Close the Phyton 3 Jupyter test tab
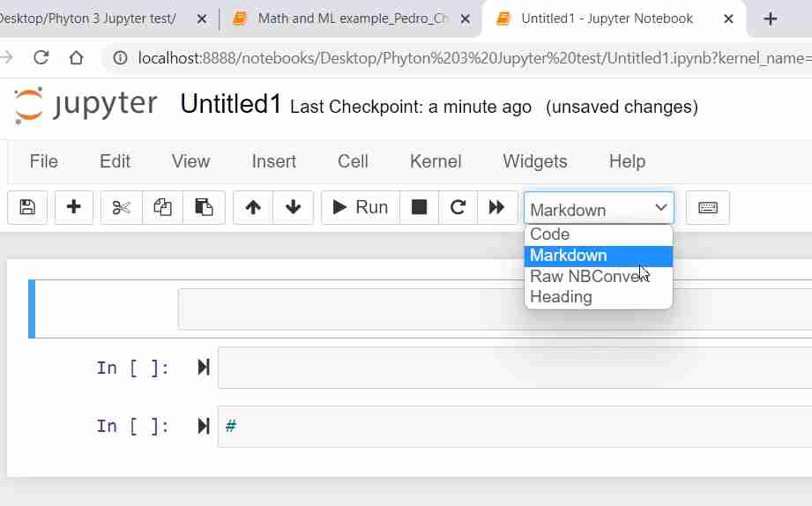 pos(202,19)
